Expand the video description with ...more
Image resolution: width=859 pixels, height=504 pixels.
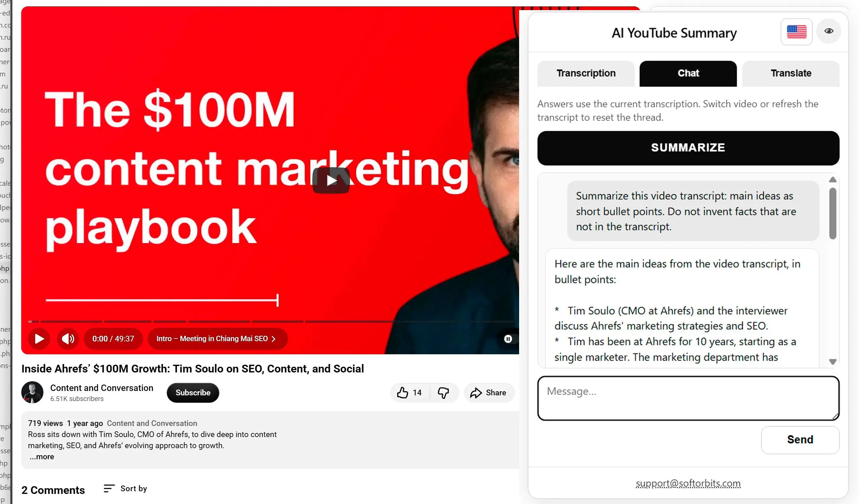(x=41, y=456)
